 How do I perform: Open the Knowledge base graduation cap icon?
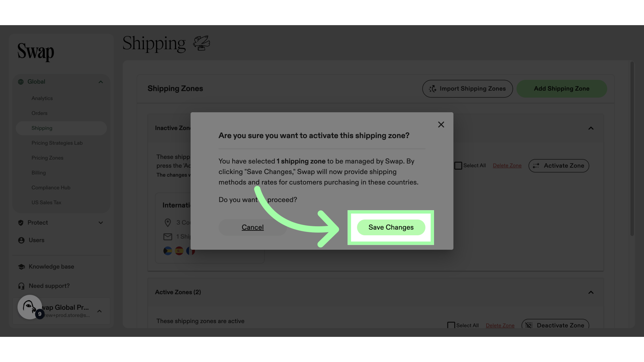pos(21,267)
